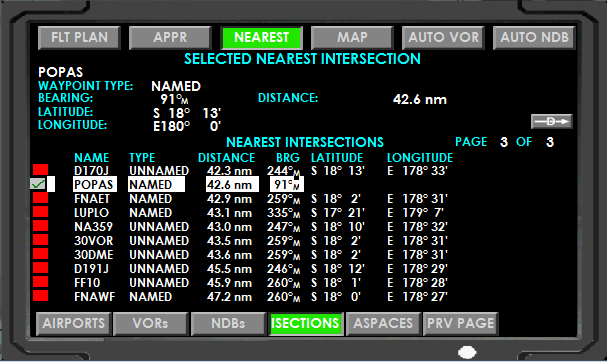Click the FNAWF intersection name
The height and width of the screenshot is (362, 607).
point(94,297)
